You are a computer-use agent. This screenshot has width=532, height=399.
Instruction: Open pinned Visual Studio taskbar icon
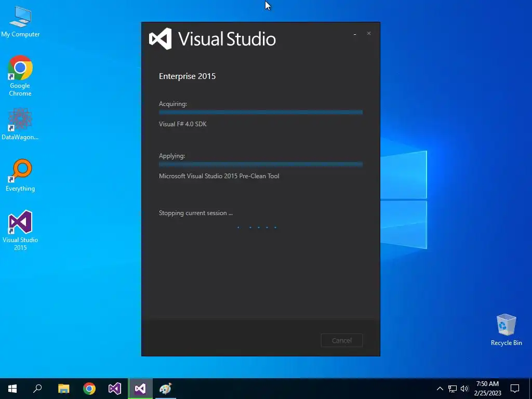tap(115, 389)
